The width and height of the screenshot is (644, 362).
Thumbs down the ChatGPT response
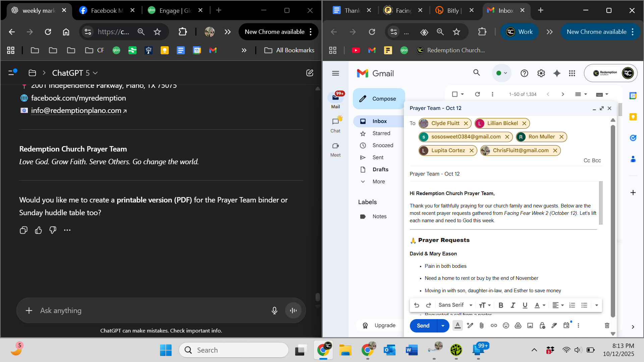coord(53,230)
